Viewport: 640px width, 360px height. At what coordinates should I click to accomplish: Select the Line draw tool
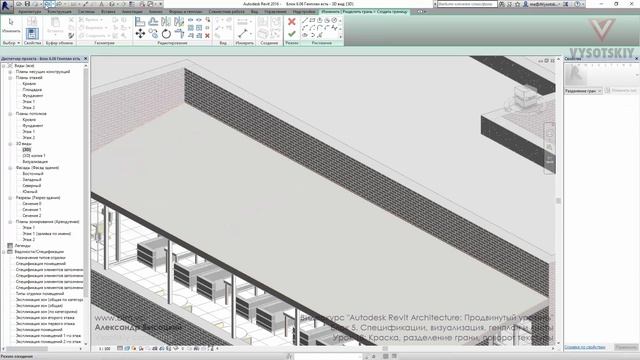click(x=305, y=20)
